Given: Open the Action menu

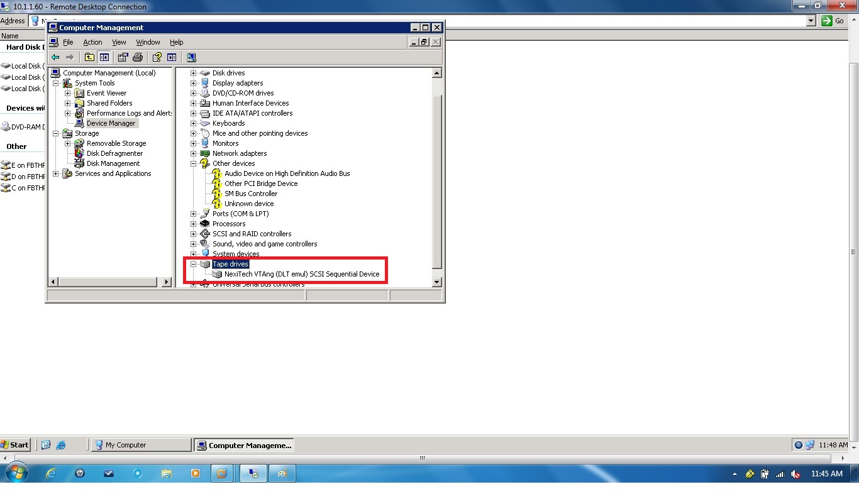Looking at the screenshot, I should (92, 42).
